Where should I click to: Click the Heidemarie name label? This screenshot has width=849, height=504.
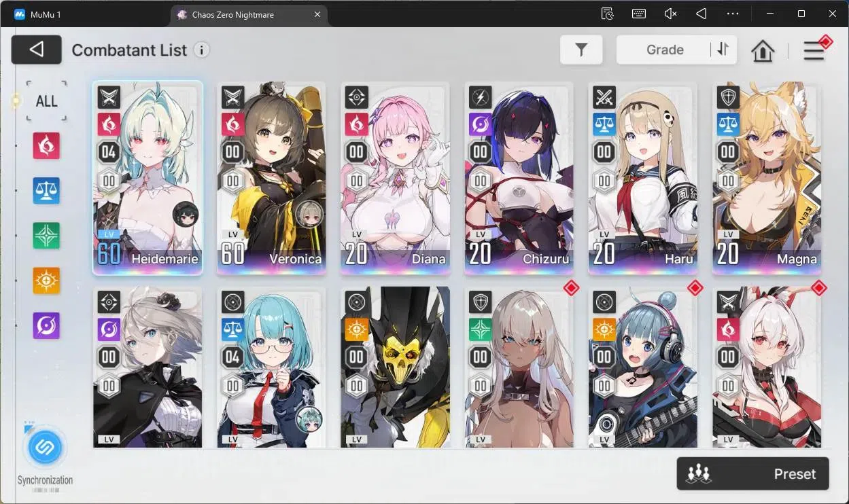click(x=164, y=259)
